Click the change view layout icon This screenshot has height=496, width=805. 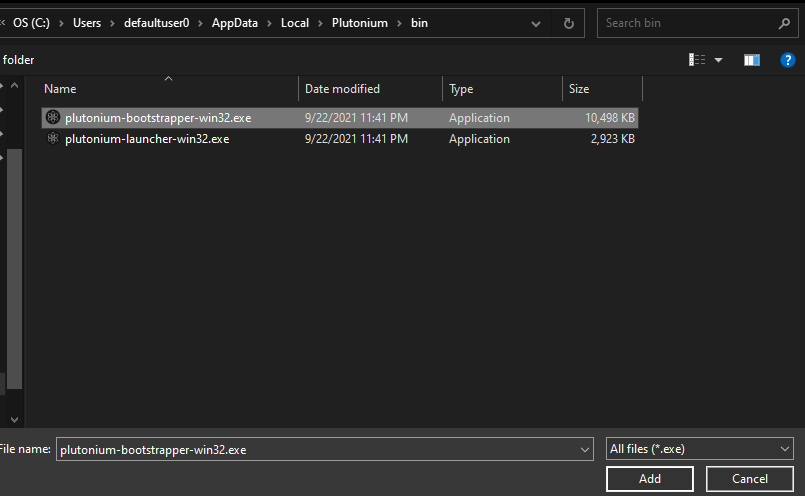tap(698, 60)
